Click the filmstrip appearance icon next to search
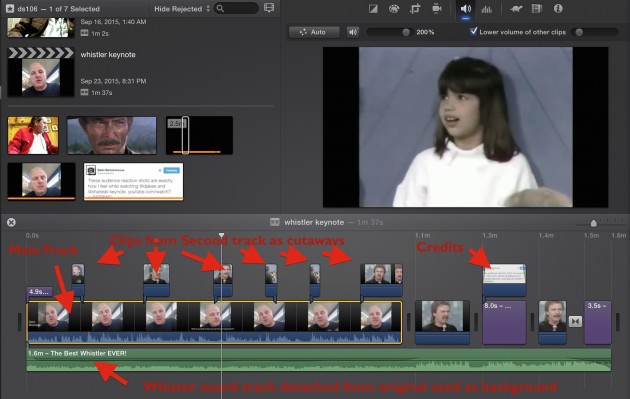The image size is (630, 399). point(269,8)
